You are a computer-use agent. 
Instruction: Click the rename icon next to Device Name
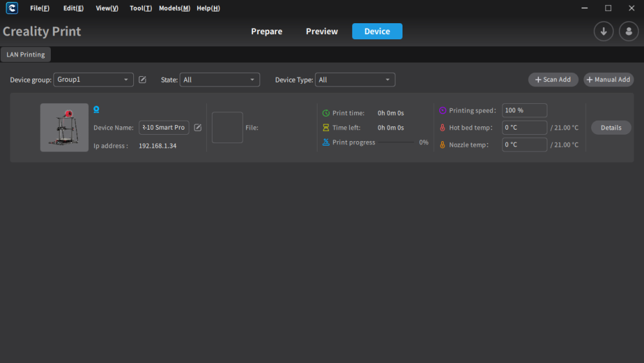pos(198,128)
